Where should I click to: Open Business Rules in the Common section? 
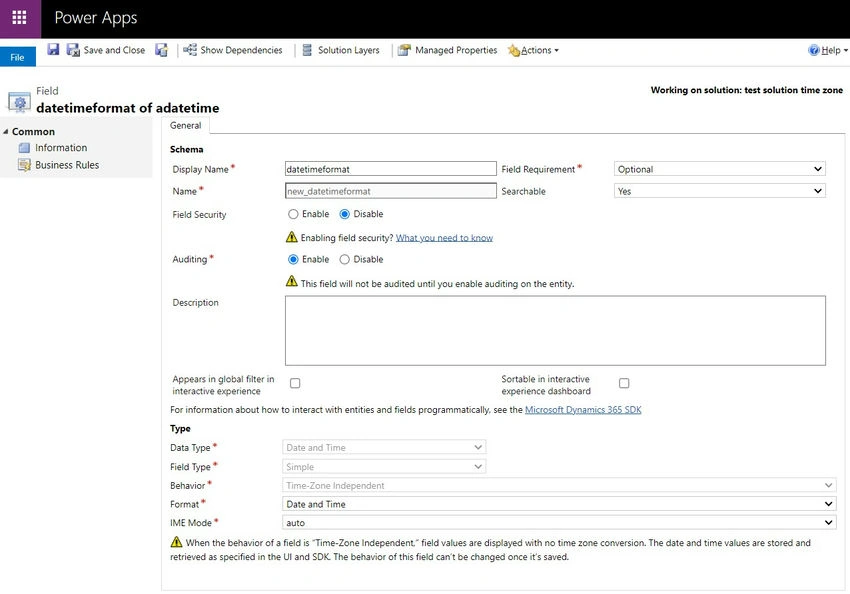[67, 165]
